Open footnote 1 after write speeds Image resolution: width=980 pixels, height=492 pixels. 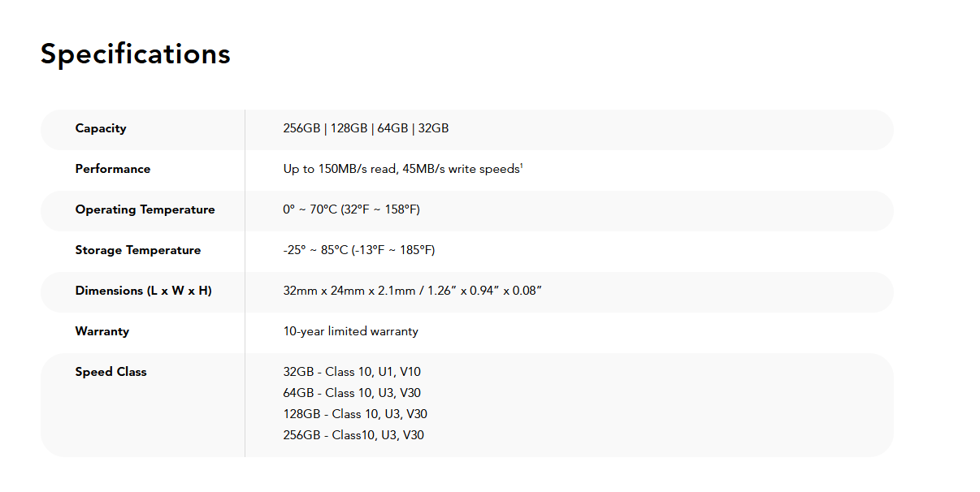click(x=522, y=166)
